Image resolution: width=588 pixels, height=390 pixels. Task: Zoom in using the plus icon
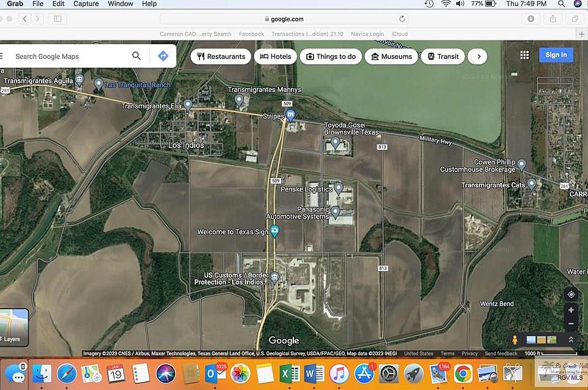pyautogui.click(x=570, y=310)
